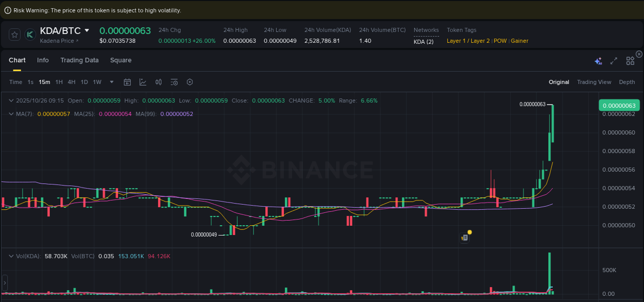644x302 pixels.
Task: Open additional timeframe intervals dropdown arrow
Action: pyautogui.click(x=111, y=82)
